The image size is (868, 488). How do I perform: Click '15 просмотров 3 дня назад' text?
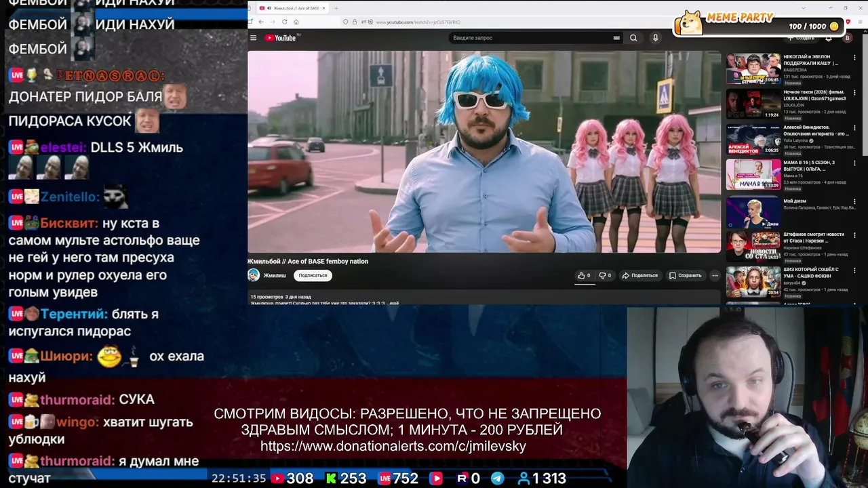point(281,297)
